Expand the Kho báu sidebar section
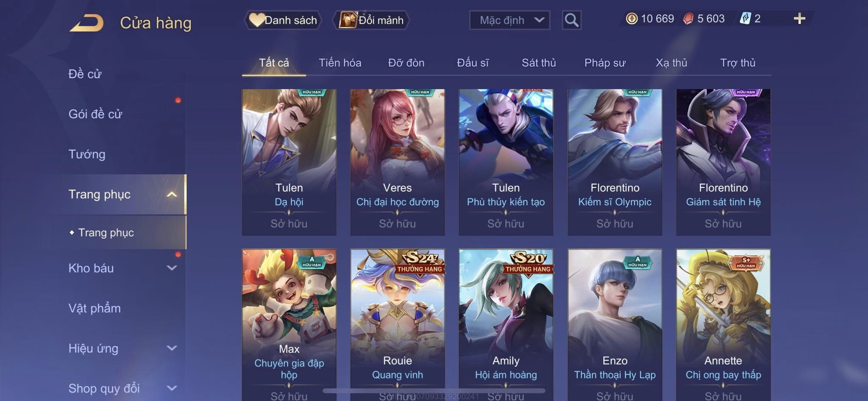The image size is (868, 401). (172, 268)
